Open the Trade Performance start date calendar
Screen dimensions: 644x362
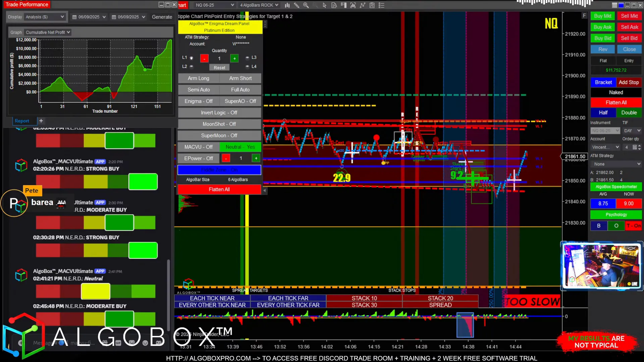coord(74,17)
